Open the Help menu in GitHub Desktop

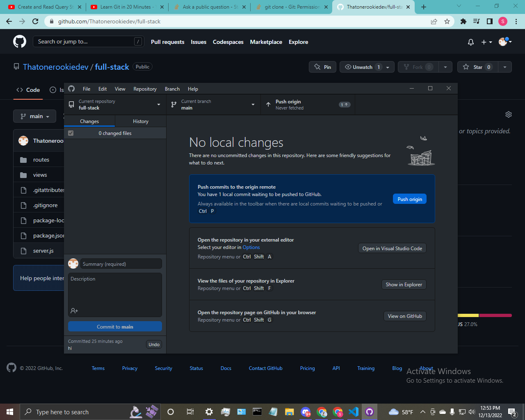click(193, 89)
